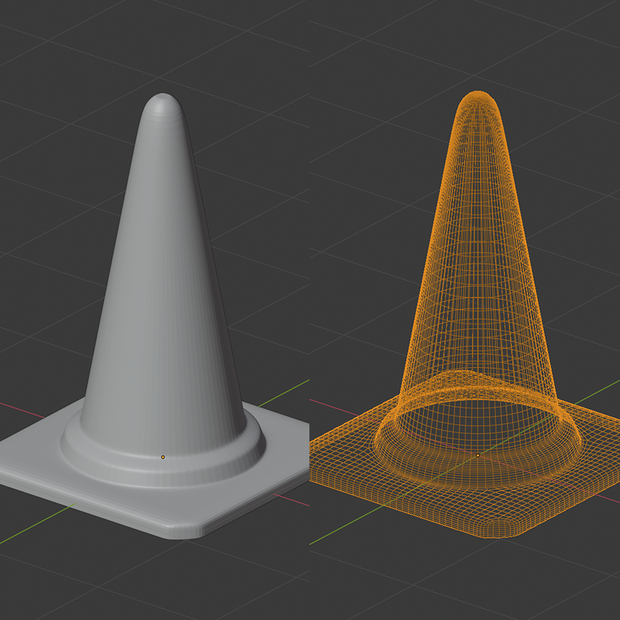Click green Y axis line below wireframe base
The height and width of the screenshot is (620, 620).
point(348,525)
